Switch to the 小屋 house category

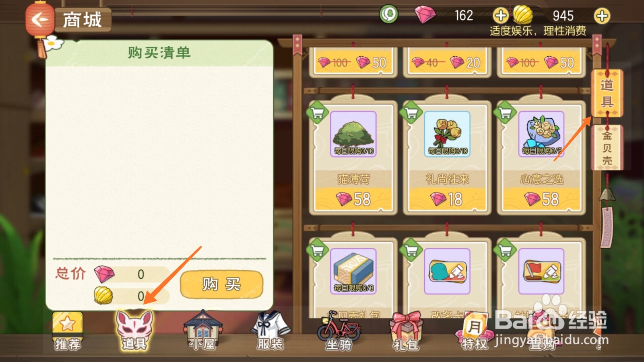(x=203, y=331)
